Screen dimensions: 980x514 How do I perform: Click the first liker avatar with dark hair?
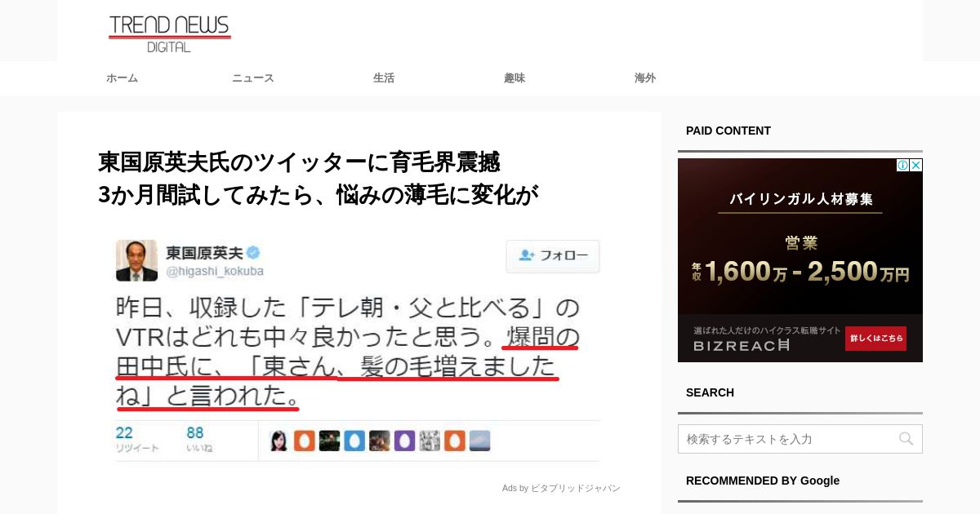(279, 441)
